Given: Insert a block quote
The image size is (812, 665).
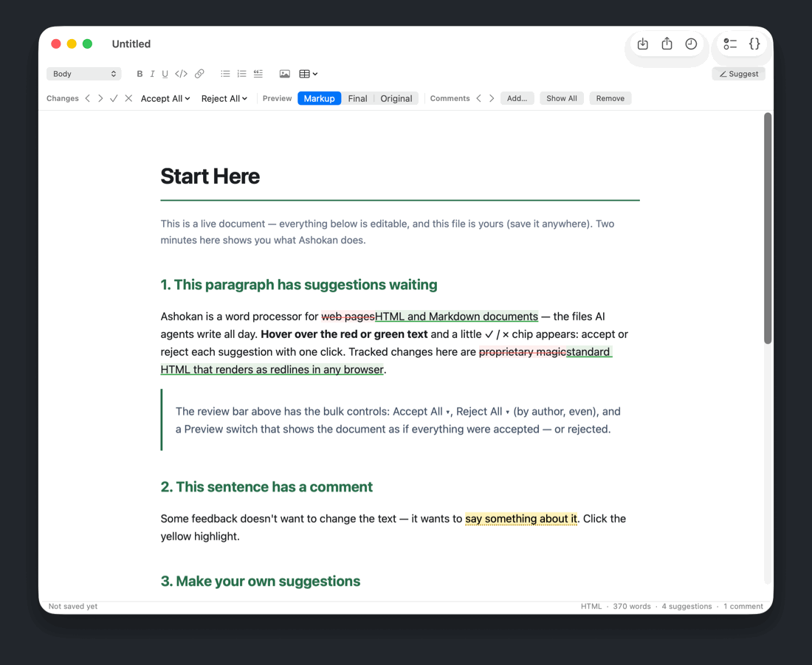Looking at the screenshot, I should coord(258,74).
